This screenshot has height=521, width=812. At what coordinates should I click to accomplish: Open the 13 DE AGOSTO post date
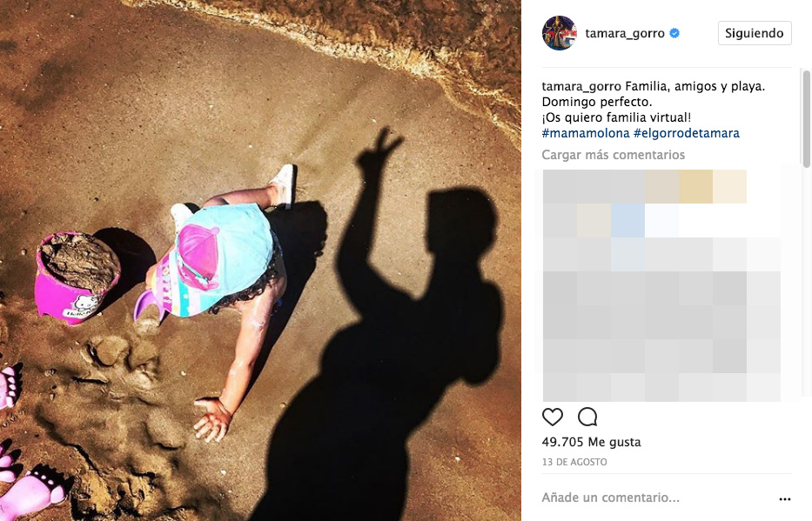click(x=574, y=462)
